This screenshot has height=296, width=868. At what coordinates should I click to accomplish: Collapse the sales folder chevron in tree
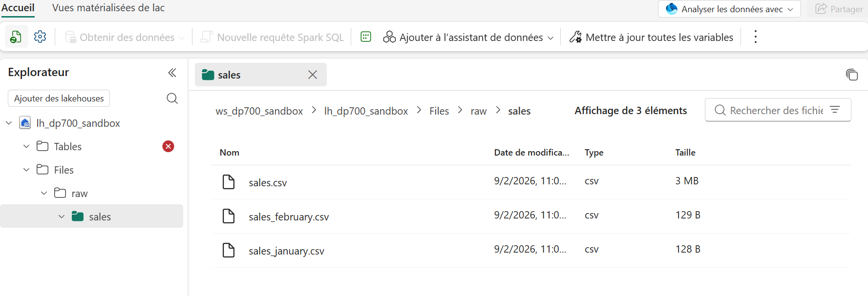pyautogui.click(x=62, y=217)
